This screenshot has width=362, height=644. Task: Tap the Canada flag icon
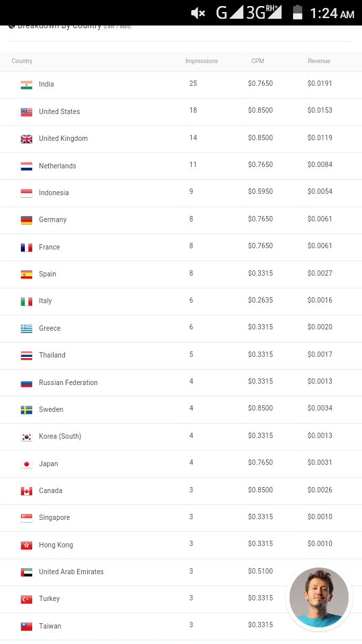point(26,491)
